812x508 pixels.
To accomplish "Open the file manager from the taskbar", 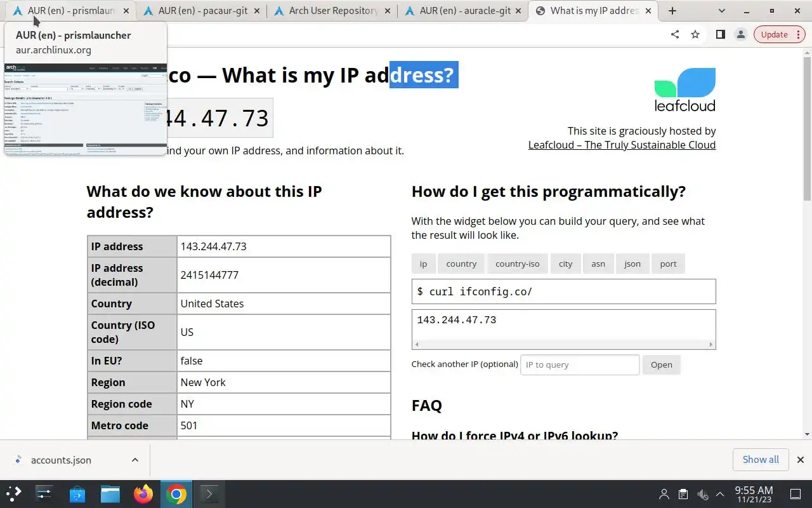I will 110,494.
